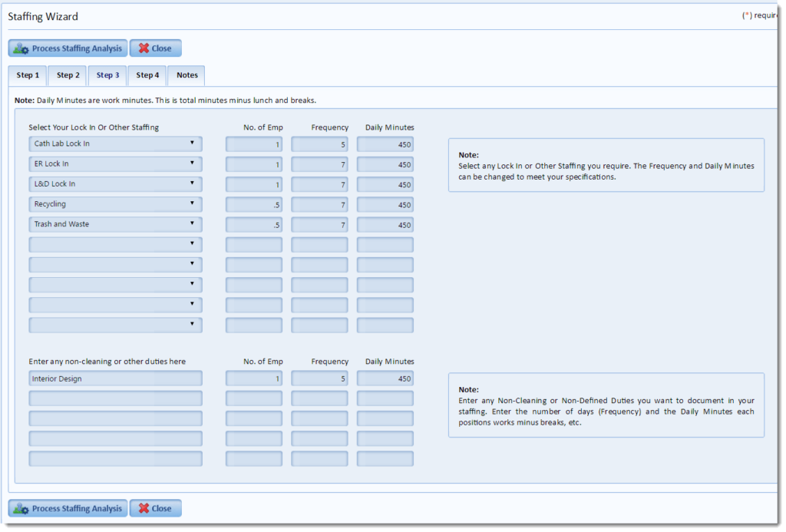Click top Process Staffing Analysis button

pyautogui.click(x=68, y=48)
